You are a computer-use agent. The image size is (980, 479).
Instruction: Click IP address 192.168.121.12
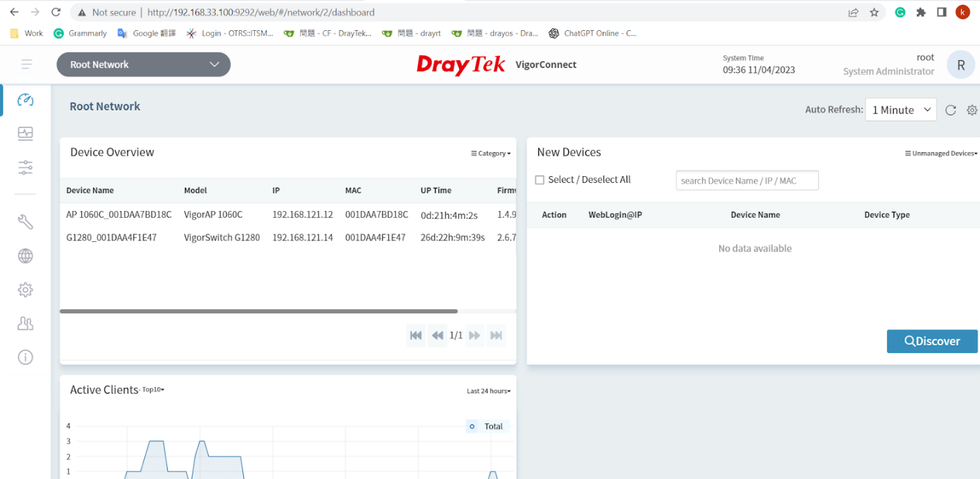tap(303, 214)
